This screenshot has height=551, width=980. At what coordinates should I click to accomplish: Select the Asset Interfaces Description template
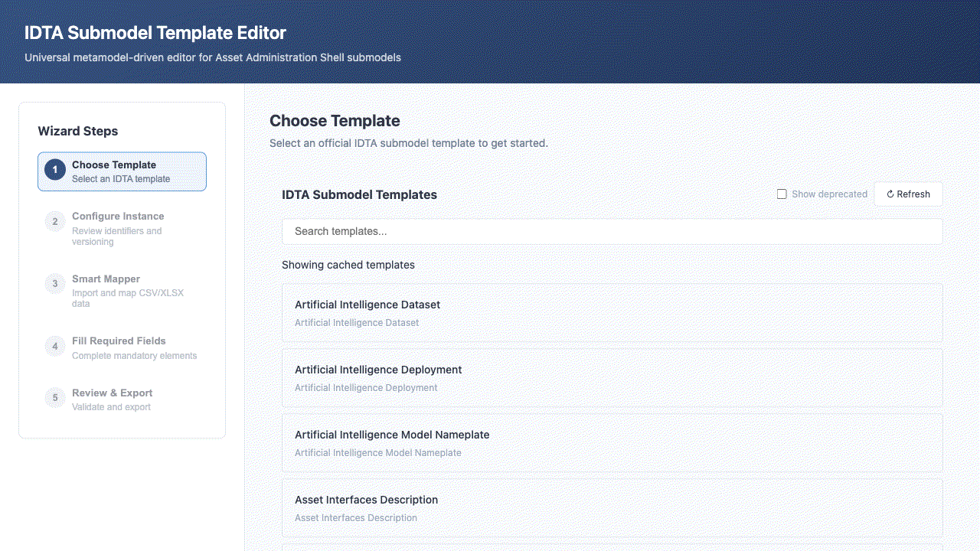pyautogui.click(x=612, y=507)
